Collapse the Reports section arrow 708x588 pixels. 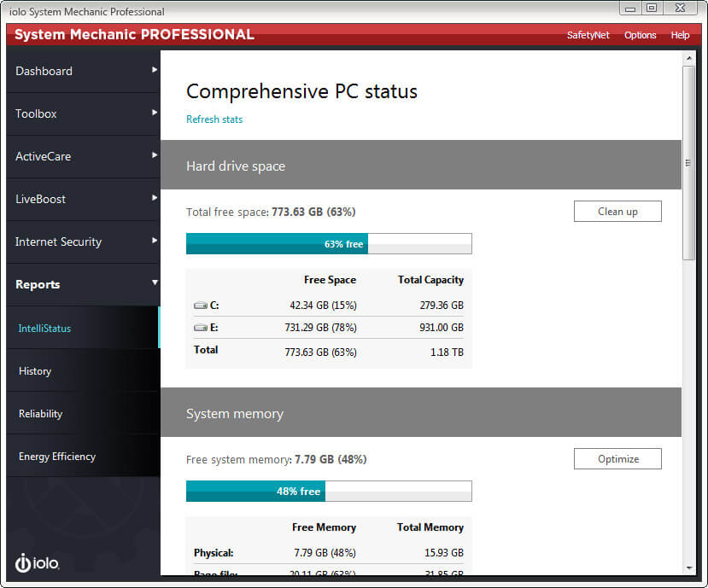155,283
